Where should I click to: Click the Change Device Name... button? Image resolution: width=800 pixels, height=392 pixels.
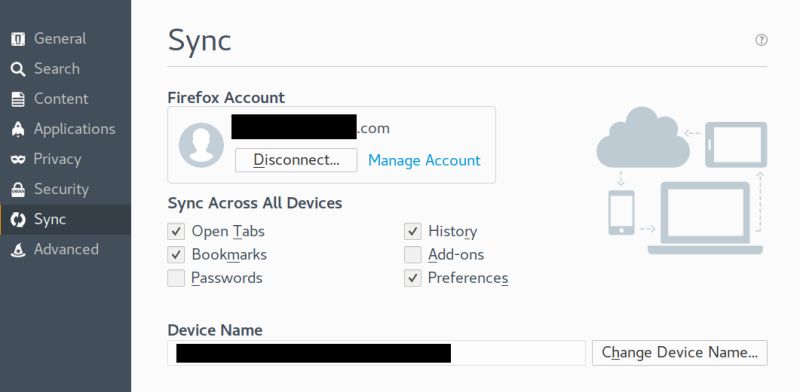click(680, 353)
